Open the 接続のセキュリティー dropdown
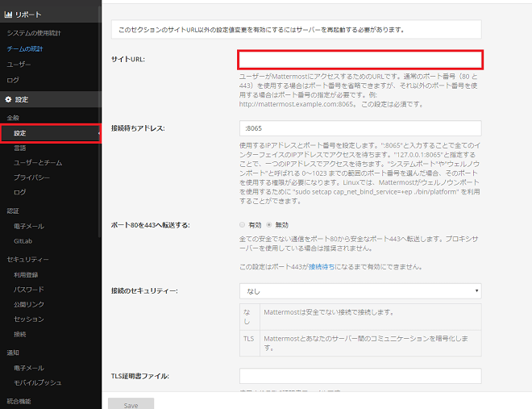The height and width of the screenshot is (409, 532). coord(360,291)
